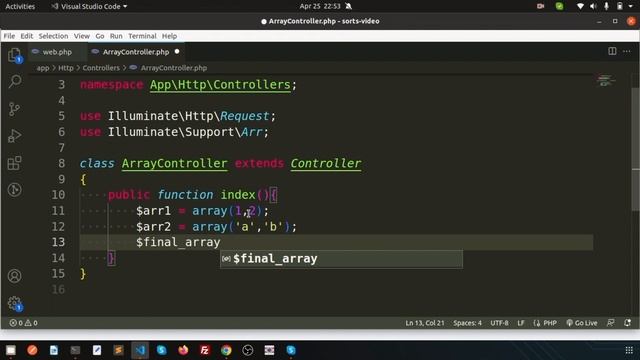Open the Files manager in the dock

click(x=11, y=350)
